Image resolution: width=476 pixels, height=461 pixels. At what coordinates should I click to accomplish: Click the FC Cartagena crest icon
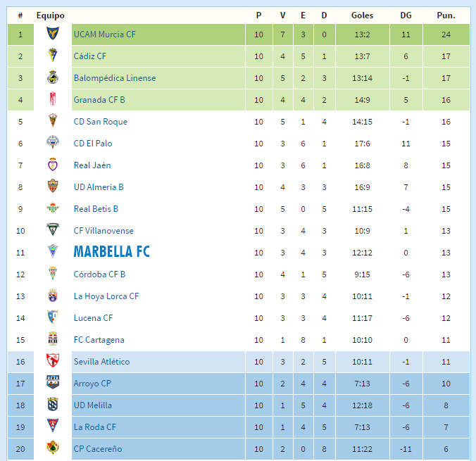click(53, 339)
